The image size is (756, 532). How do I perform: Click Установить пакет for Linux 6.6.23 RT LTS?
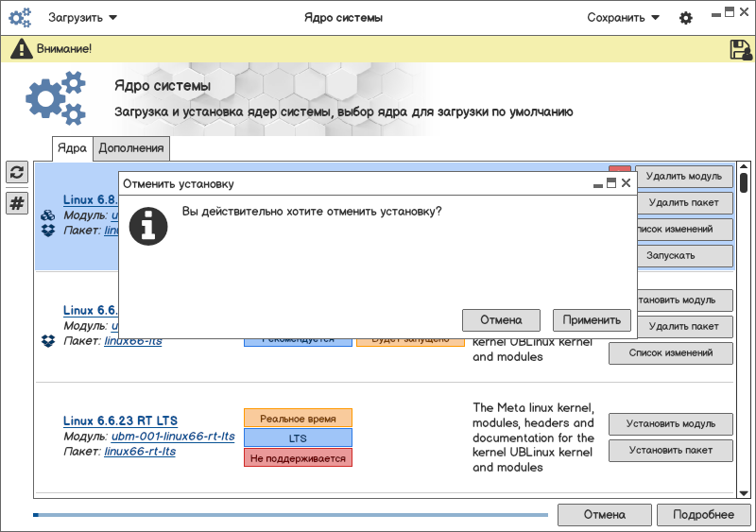(671, 451)
